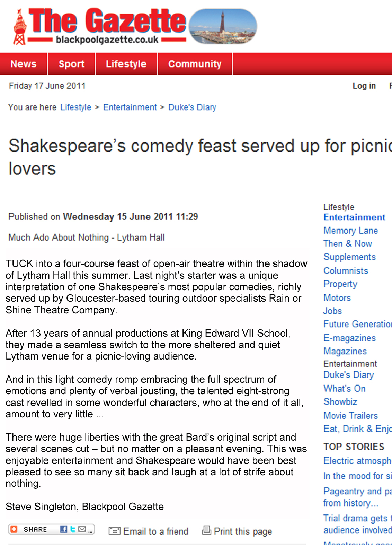392x545 pixels.
Task: Go to Movie Trailers in sidebar
Action: [x=350, y=415]
